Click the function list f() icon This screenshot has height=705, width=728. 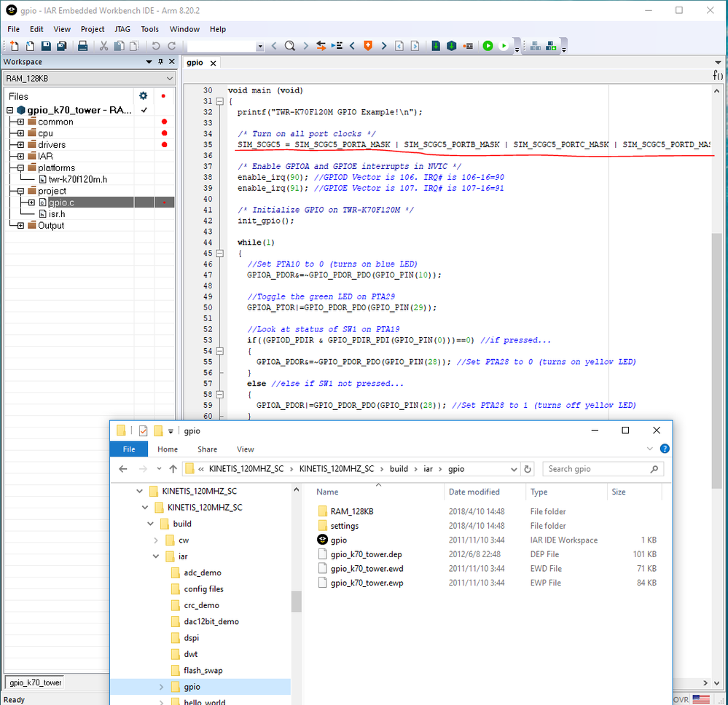718,75
